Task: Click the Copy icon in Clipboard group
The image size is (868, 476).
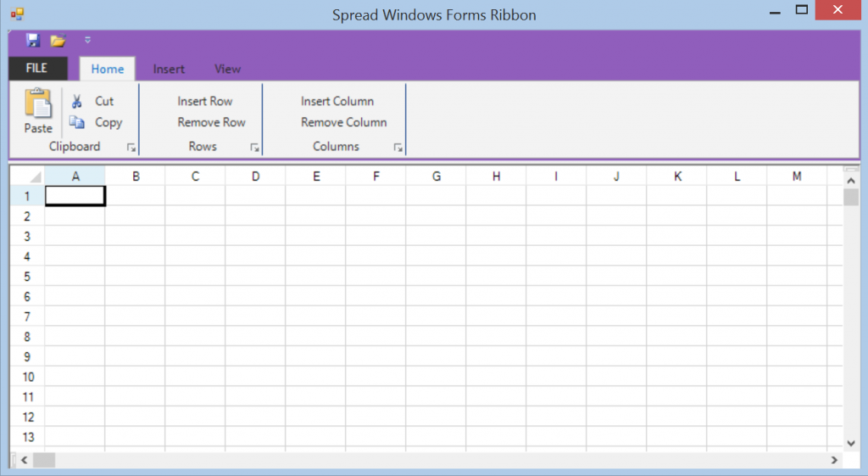Action: [x=77, y=122]
